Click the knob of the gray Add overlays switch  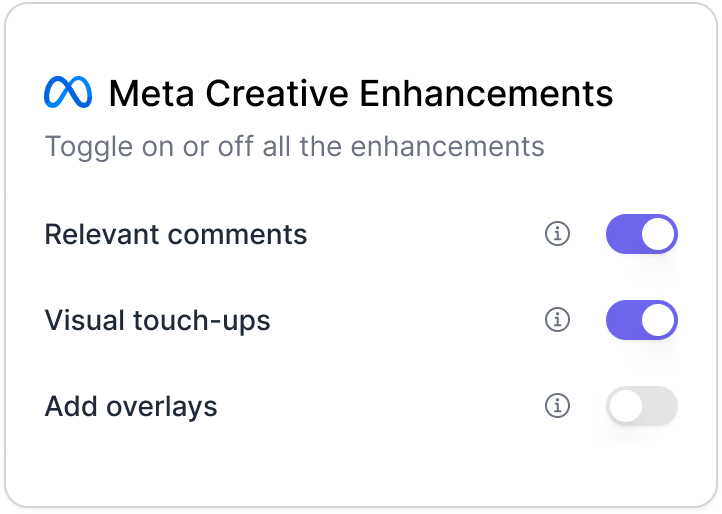(x=625, y=406)
